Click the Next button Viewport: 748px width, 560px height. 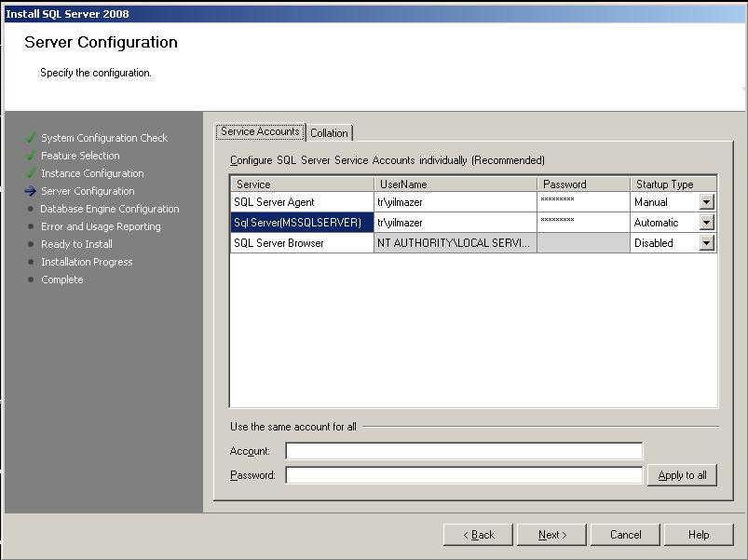(552, 535)
